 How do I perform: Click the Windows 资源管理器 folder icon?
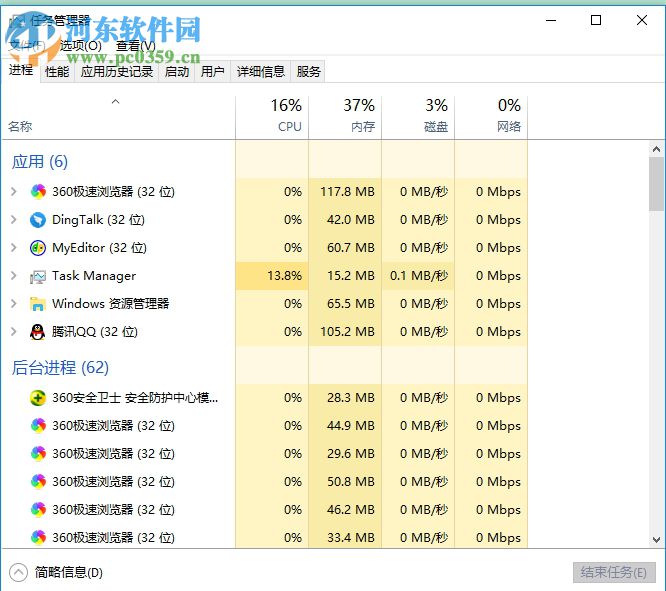(38, 304)
